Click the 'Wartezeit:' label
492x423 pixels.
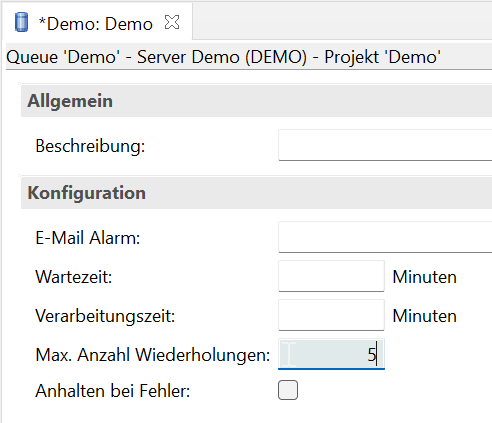pyautogui.click(x=74, y=277)
